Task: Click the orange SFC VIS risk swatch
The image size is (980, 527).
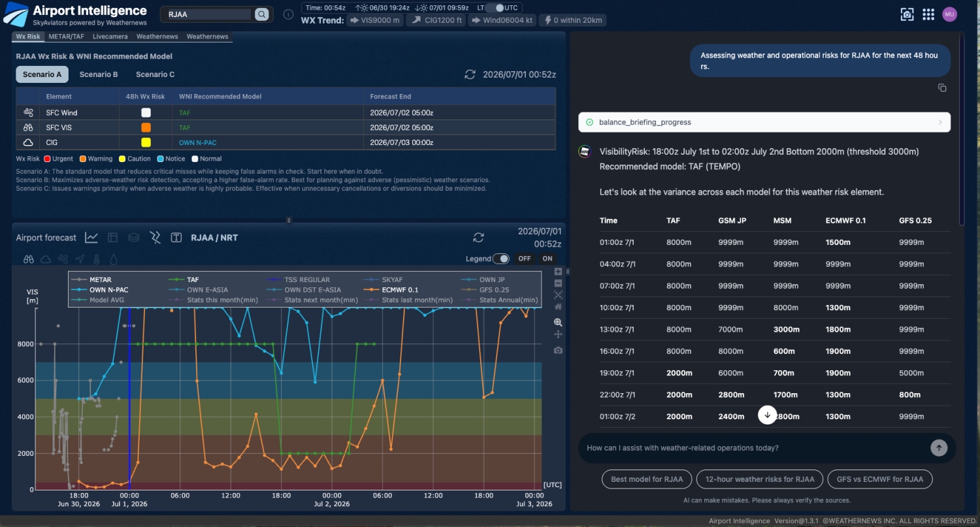Action: (x=146, y=127)
